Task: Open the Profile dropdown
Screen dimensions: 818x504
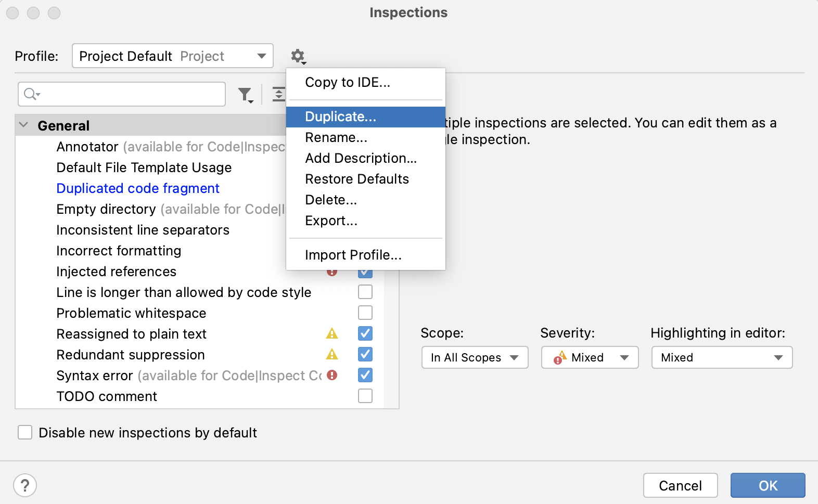Action: coord(173,56)
